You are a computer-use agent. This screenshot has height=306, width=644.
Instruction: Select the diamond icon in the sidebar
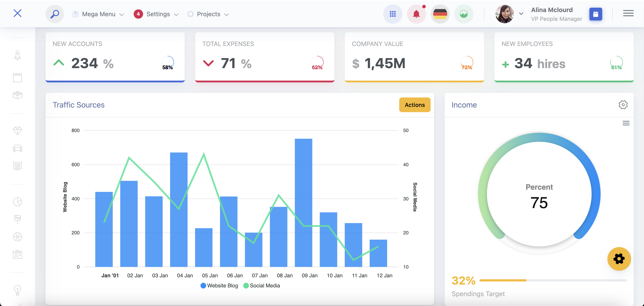pos(17,131)
